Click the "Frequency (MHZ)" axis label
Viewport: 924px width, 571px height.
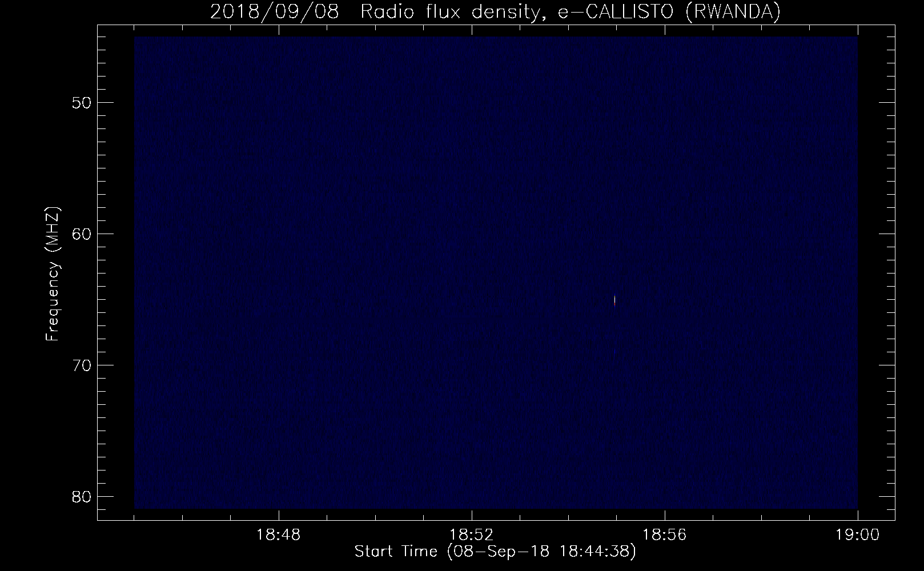point(53,275)
